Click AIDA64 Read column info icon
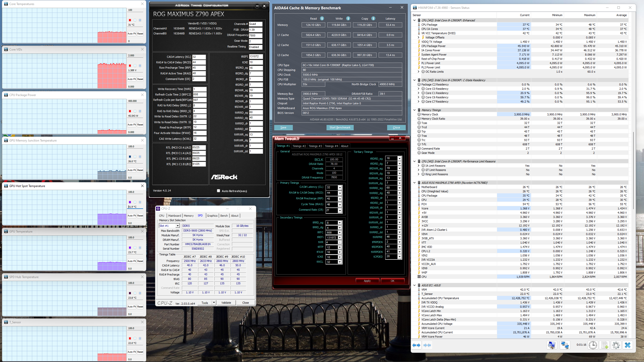Screen dimensions: 644x362 322,18
